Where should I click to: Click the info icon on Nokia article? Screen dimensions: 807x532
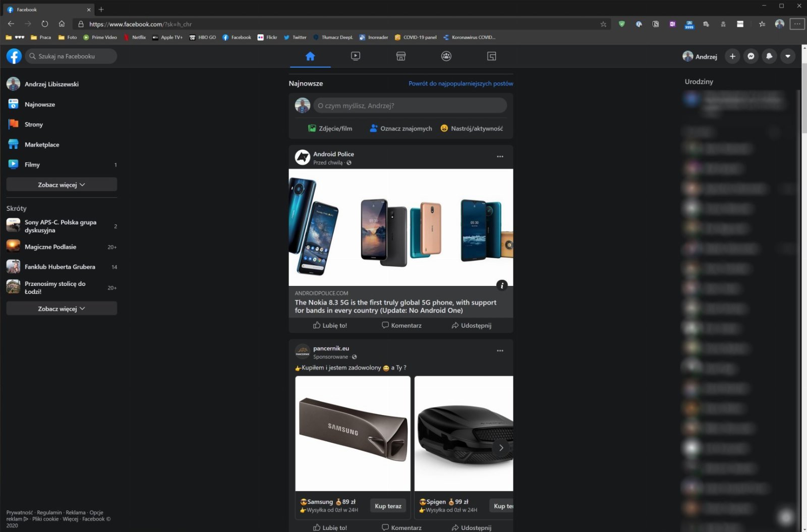(x=502, y=285)
